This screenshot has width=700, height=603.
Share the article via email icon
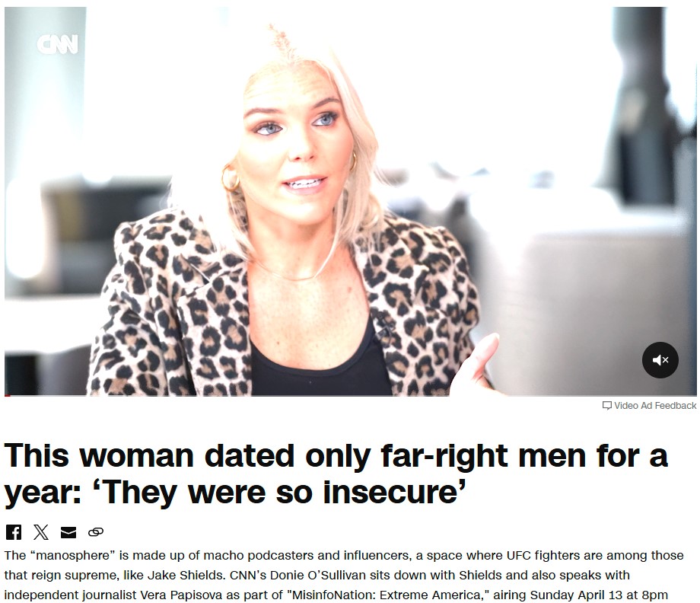click(x=68, y=532)
